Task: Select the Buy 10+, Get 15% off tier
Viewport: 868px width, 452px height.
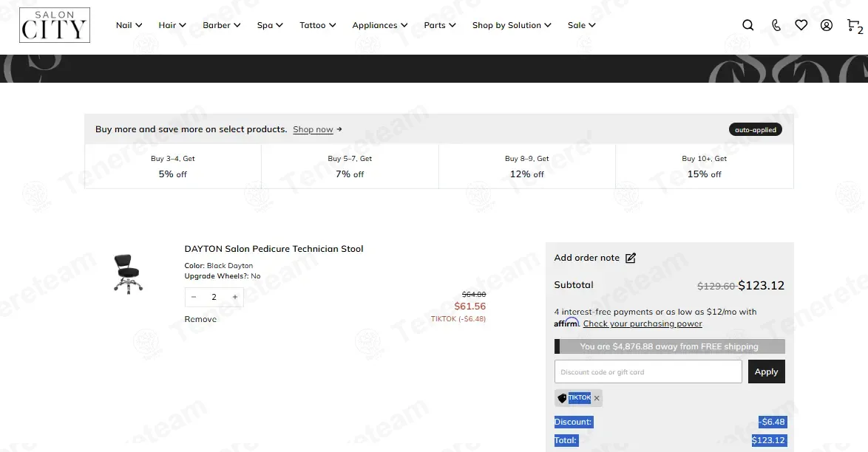Action: 704,166
